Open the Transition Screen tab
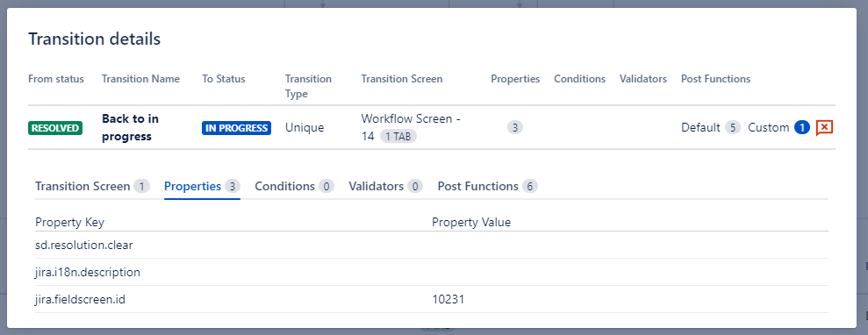 pyautogui.click(x=92, y=186)
